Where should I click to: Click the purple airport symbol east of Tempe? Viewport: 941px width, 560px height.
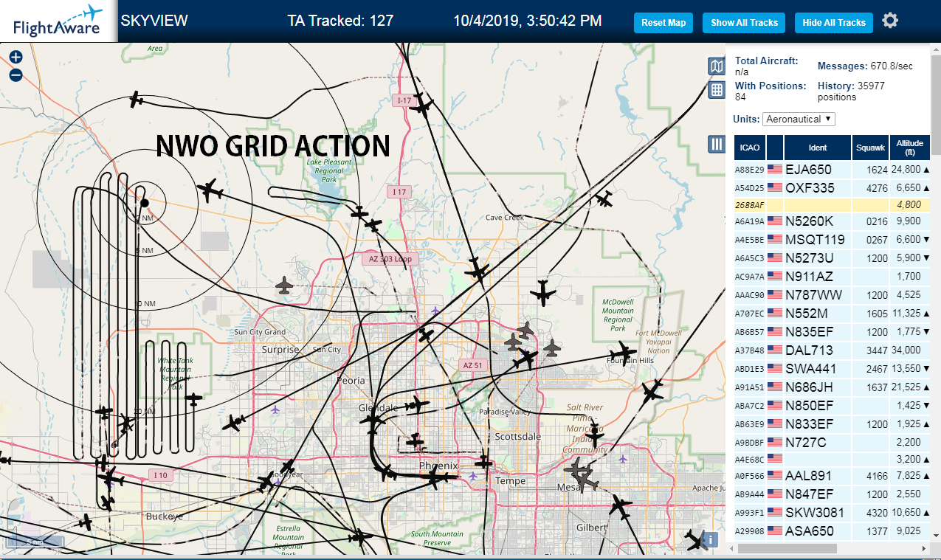(623, 459)
